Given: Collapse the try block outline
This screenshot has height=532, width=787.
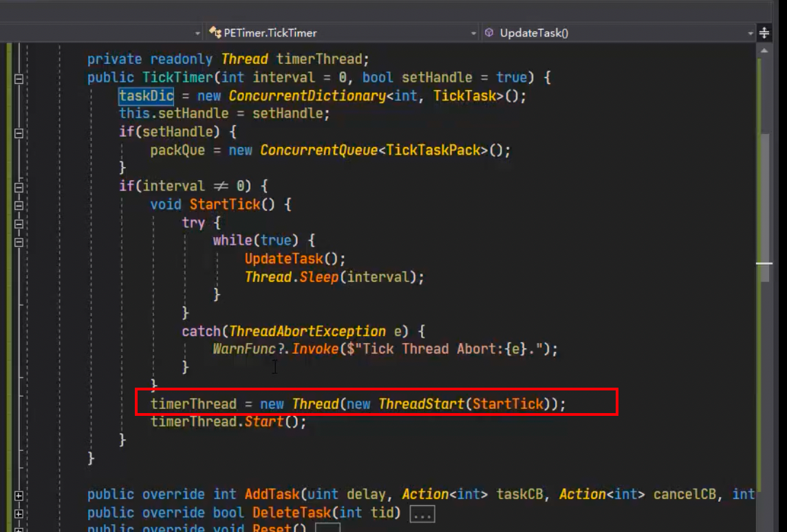Looking at the screenshot, I should (x=19, y=223).
